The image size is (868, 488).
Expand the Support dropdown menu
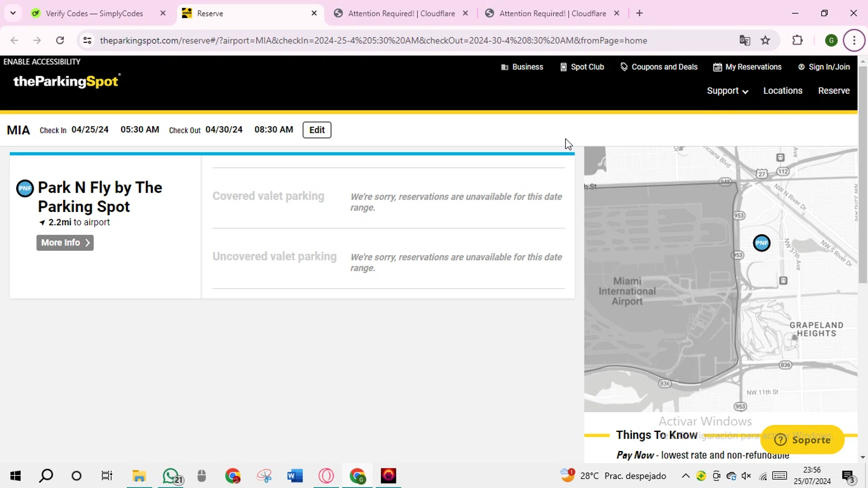[x=727, y=91]
